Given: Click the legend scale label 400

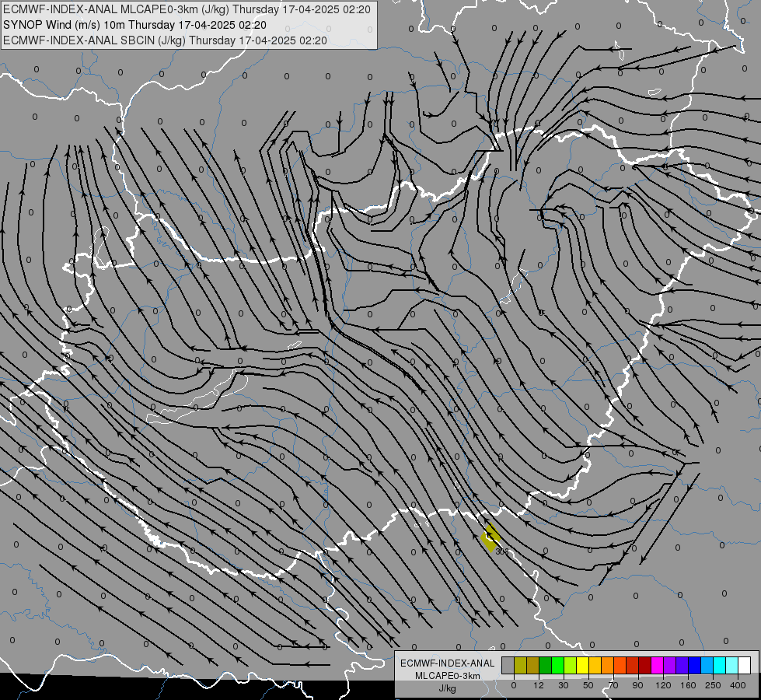Looking at the screenshot, I should [738, 685].
